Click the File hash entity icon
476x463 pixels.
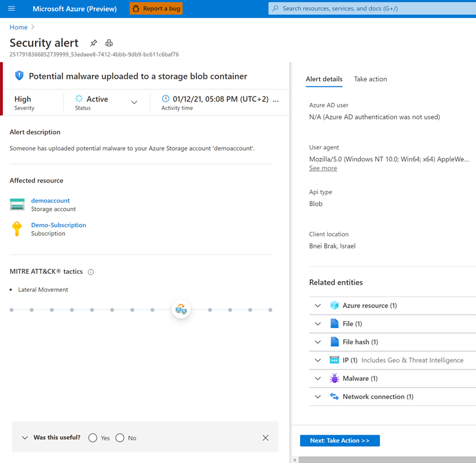(334, 342)
